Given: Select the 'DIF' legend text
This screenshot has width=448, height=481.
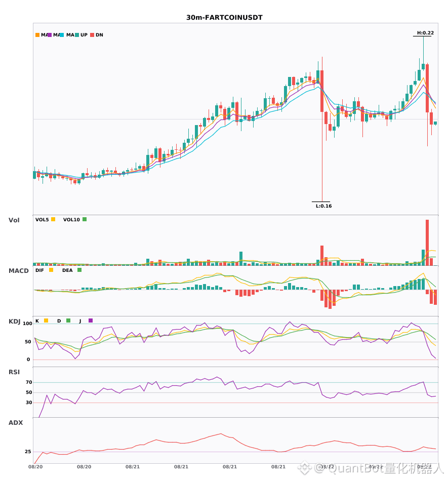Looking at the screenshot, I should 39,270.
